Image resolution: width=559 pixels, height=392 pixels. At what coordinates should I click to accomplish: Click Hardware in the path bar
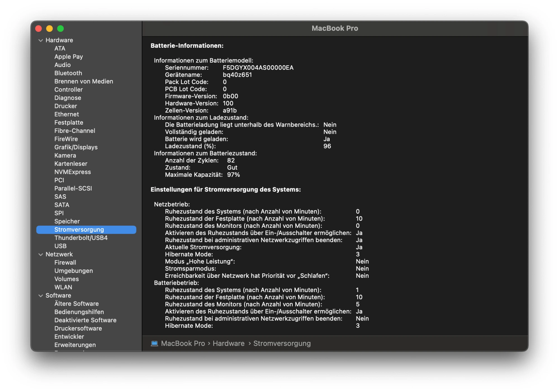tap(228, 343)
